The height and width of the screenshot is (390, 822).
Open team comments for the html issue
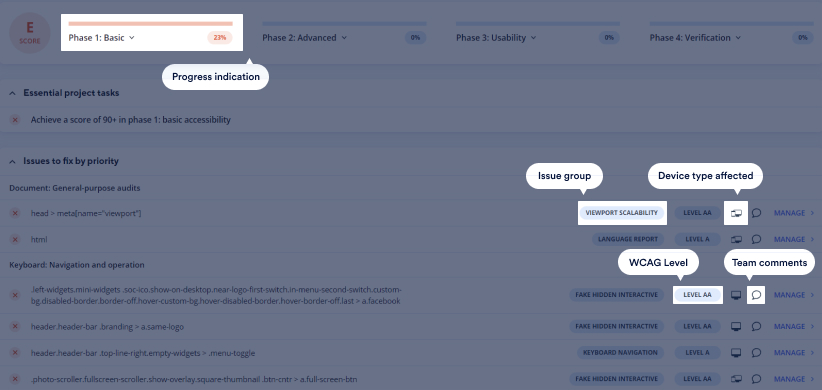click(756, 239)
